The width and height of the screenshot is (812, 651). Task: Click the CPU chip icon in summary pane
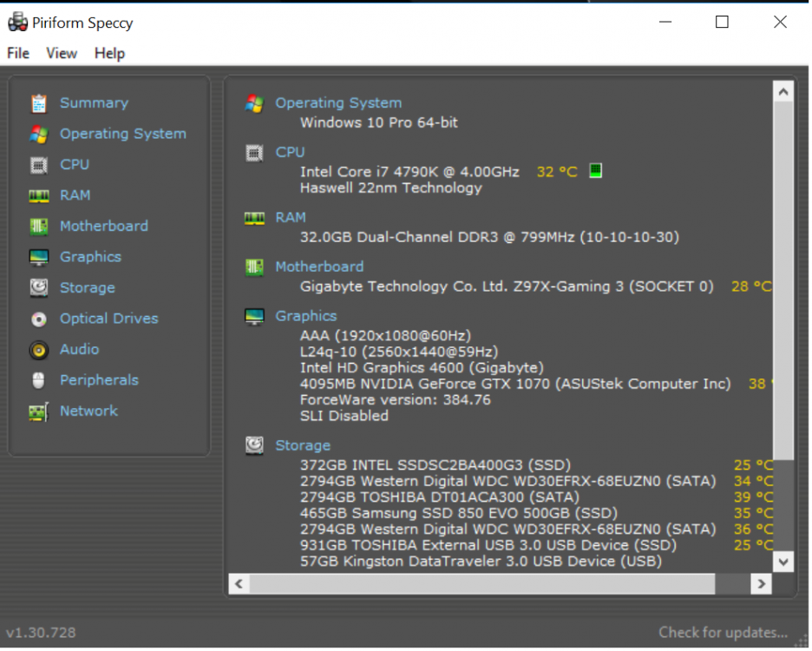254,154
